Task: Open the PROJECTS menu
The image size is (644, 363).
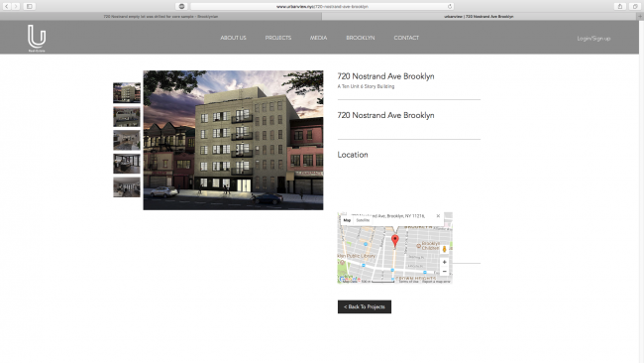Action: click(x=278, y=38)
